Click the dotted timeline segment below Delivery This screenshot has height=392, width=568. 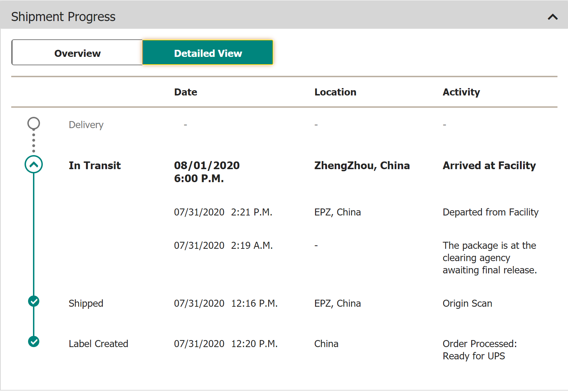(34, 143)
